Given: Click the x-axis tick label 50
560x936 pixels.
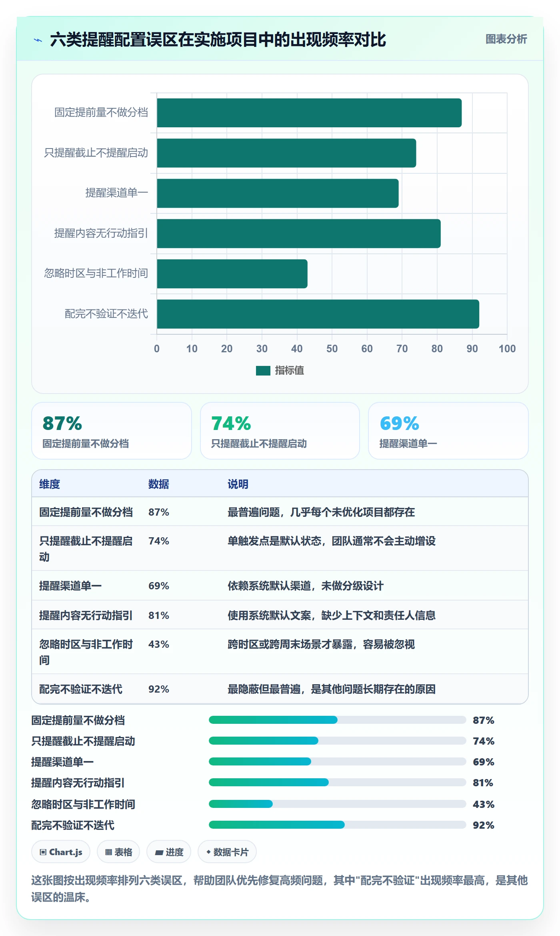Looking at the screenshot, I should point(332,349).
